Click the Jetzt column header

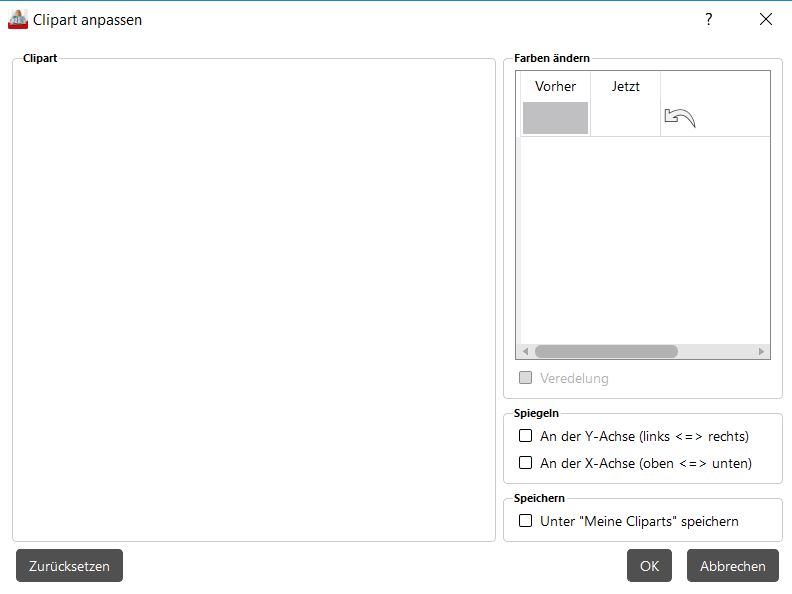coord(625,86)
